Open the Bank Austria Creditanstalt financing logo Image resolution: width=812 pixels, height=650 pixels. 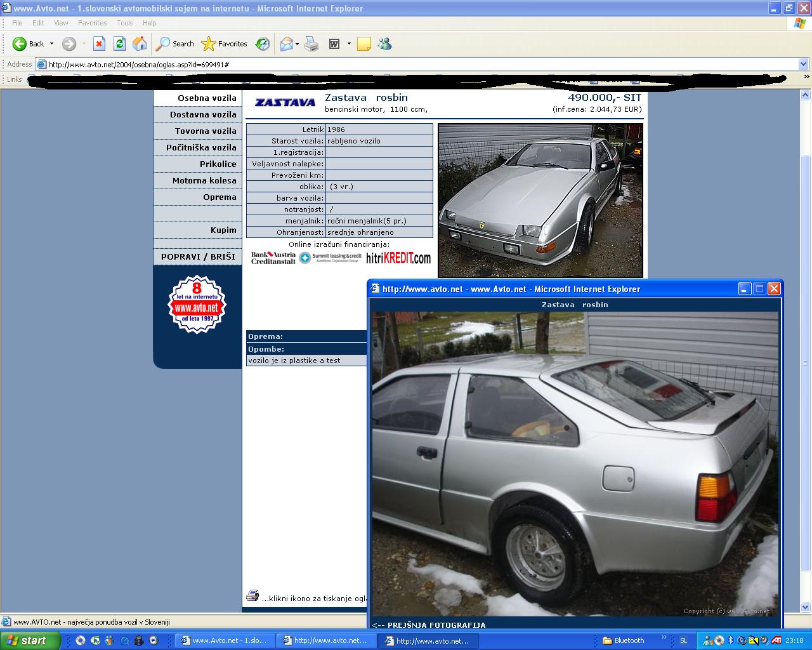pyautogui.click(x=273, y=258)
